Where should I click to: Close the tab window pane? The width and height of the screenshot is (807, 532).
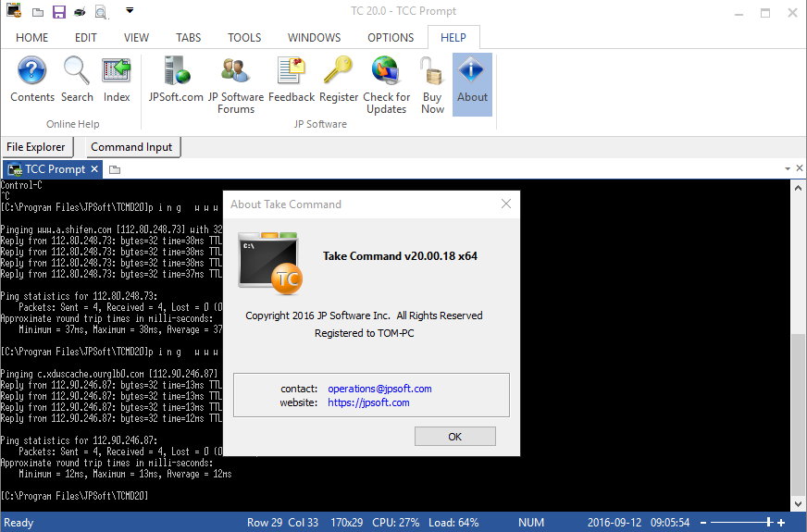[x=800, y=168]
